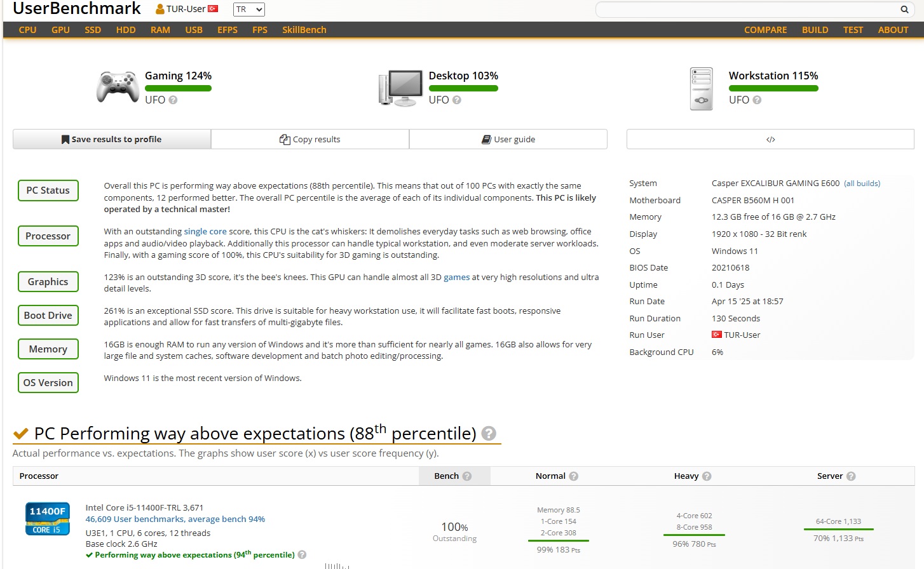Go to the BUILD page
The width and height of the screenshot is (924, 569).
tap(815, 30)
